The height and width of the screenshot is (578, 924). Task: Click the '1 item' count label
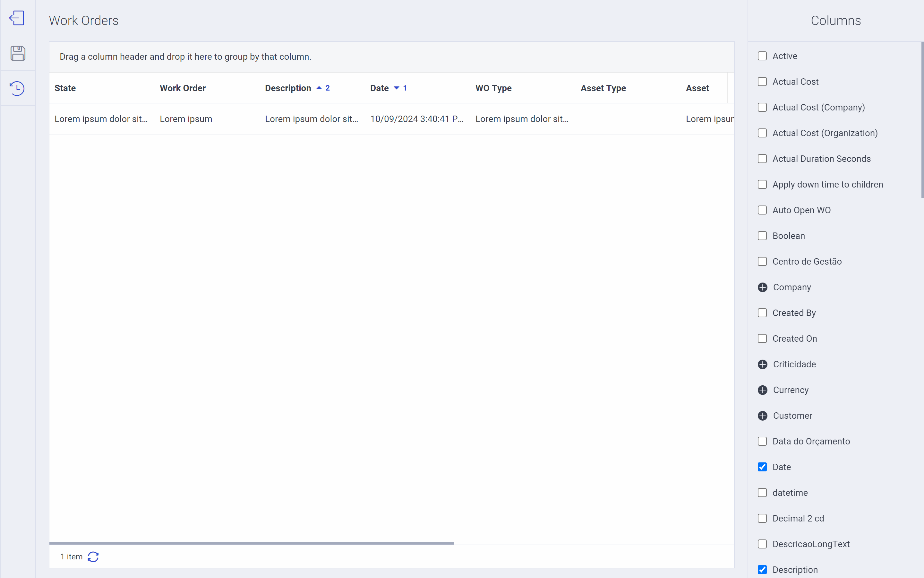click(72, 556)
